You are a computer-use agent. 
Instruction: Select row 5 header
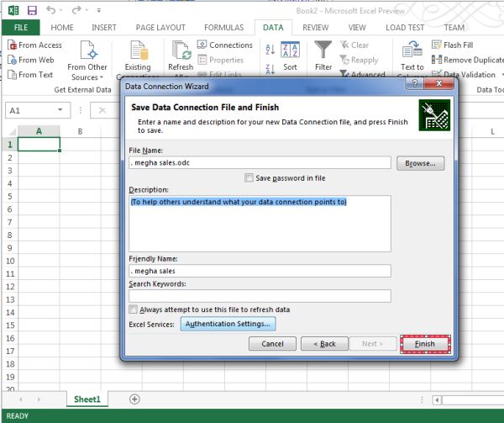coord(9,196)
